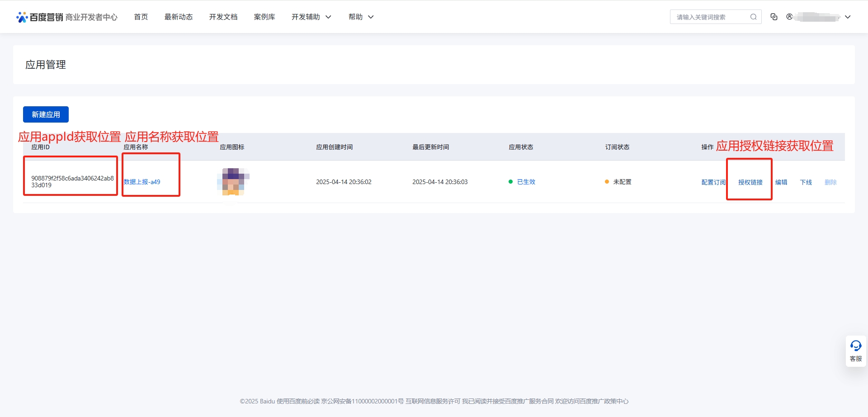868x417 pixels.
Task: Click the pixelated app icon thumbnail
Action: (233, 181)
